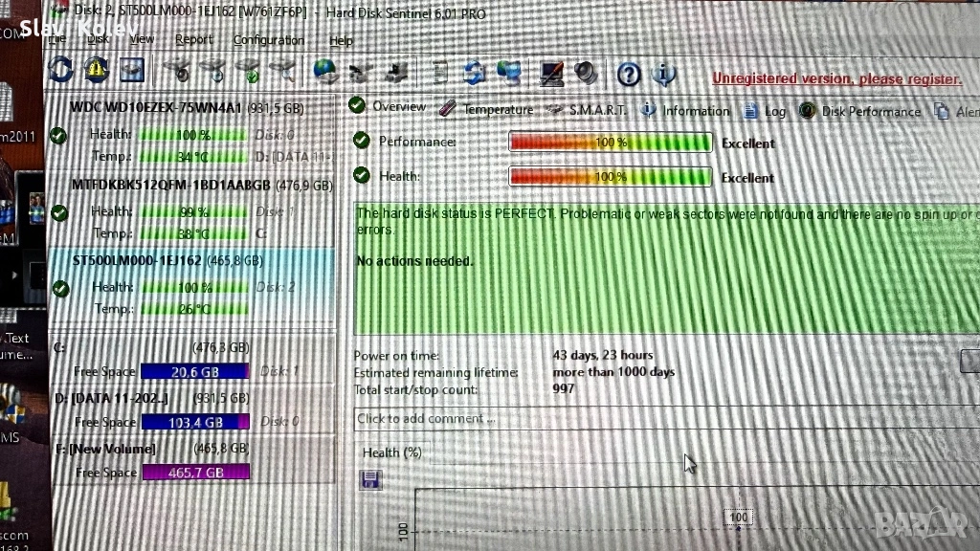Click Excellent label beside Performance bar
Screen dimensions: 980x551
(x=747, y=143)
